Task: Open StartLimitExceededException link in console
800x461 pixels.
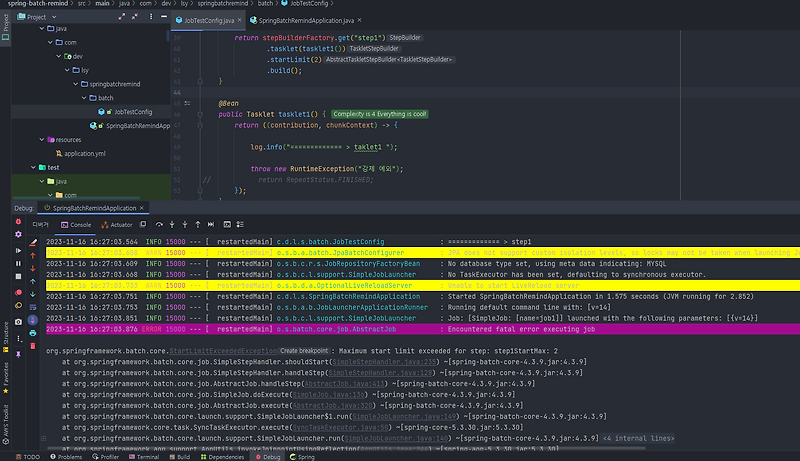Action: click(223, 351)
